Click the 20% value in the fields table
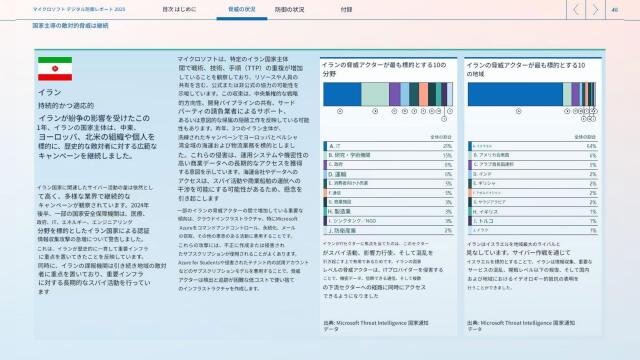The height and width of the screenshot is (360, 640). coord(447,146)
